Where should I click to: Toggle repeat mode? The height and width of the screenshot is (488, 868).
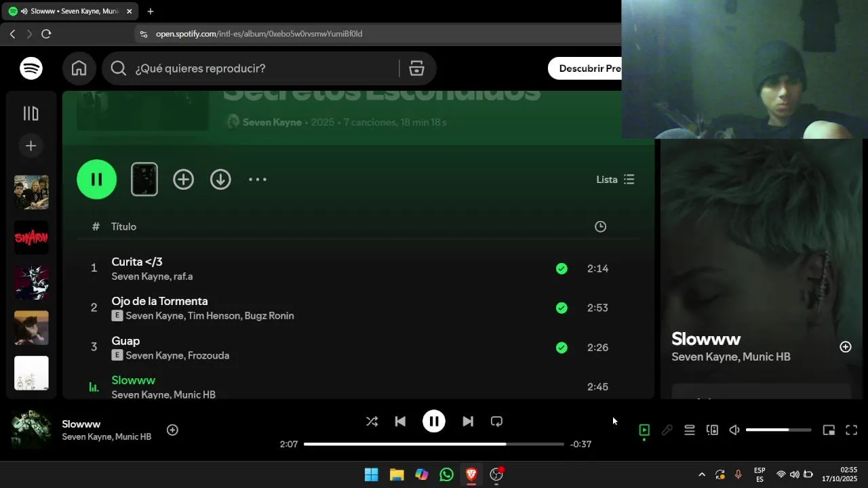[x=496, y=422]
